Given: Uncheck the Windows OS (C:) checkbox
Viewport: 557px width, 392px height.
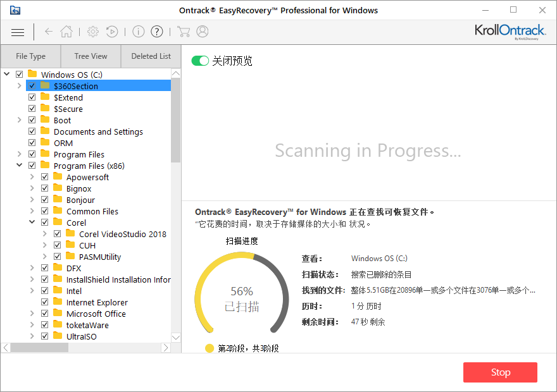Looking at the screenshot, I should pos(19,75).
